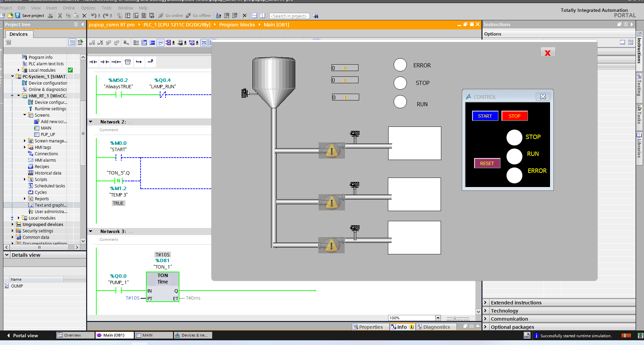Insert an empty box instruction
This screenshot has width=644, height=345.
[127, 62]
